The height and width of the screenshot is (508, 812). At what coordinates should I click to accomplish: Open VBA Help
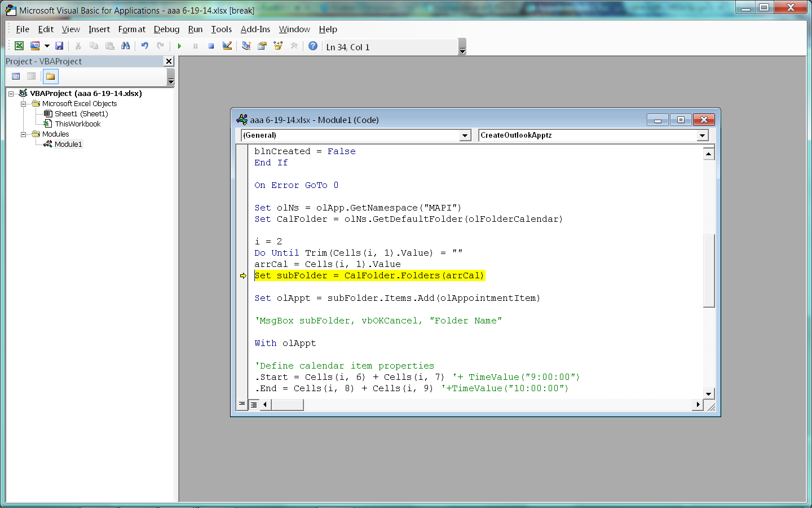(x=313, y=46)
